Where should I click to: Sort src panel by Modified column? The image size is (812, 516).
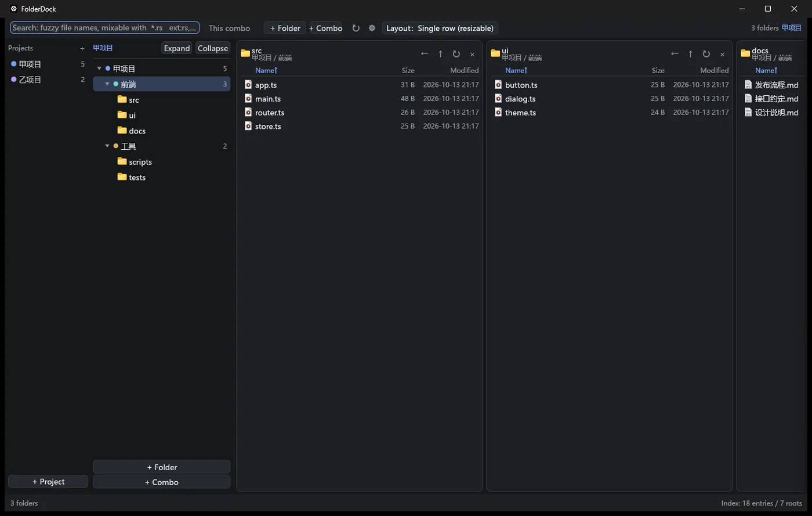click(x=465, y=70)
